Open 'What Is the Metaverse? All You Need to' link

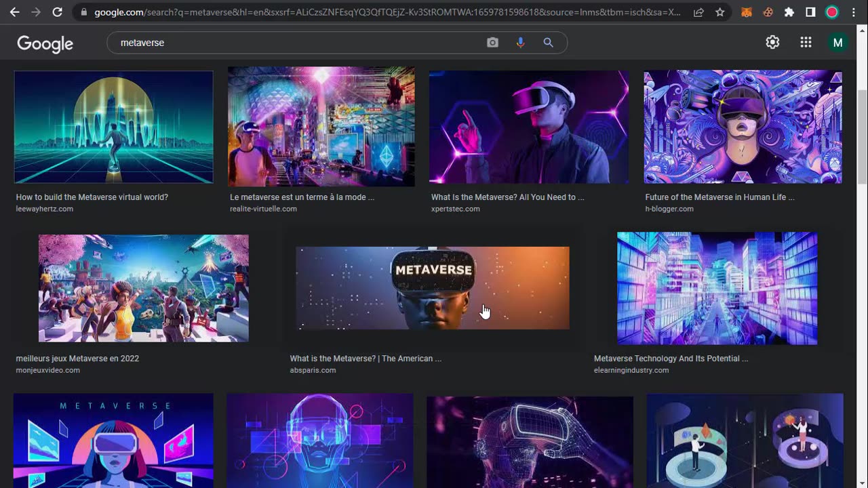507,197
